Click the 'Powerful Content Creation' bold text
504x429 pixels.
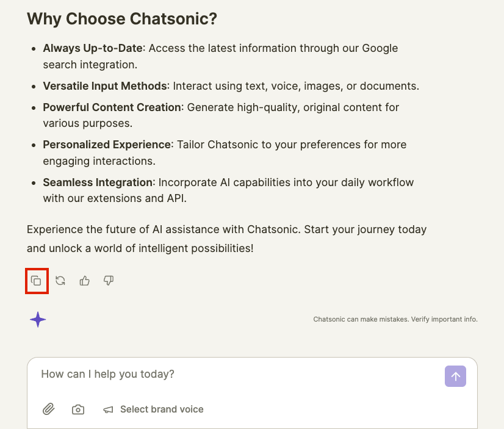click(112, 107)
